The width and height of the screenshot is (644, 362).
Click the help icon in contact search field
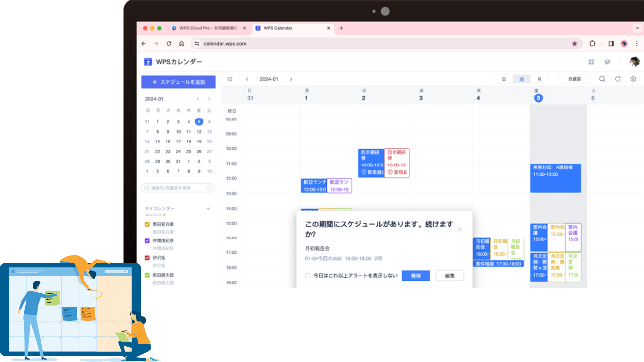(210, 188)
